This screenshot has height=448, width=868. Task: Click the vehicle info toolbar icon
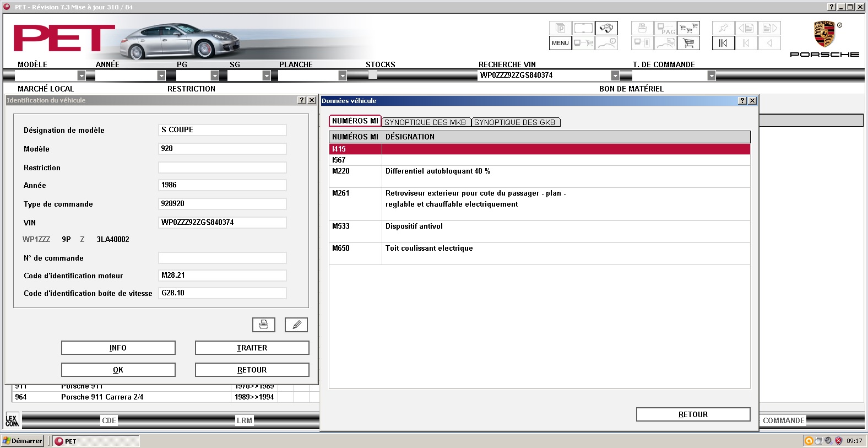[606, 43]
